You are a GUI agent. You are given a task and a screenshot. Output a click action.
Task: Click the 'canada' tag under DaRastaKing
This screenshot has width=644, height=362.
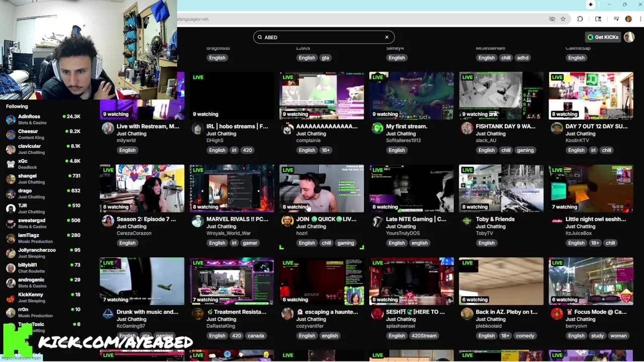[x=256, y=336]
